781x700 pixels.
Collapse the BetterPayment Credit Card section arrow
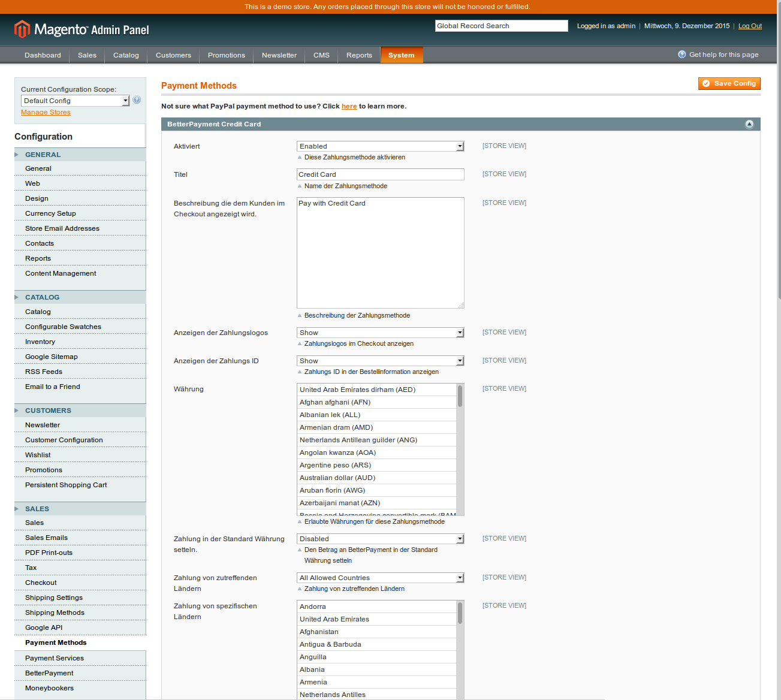coord(749,124)
